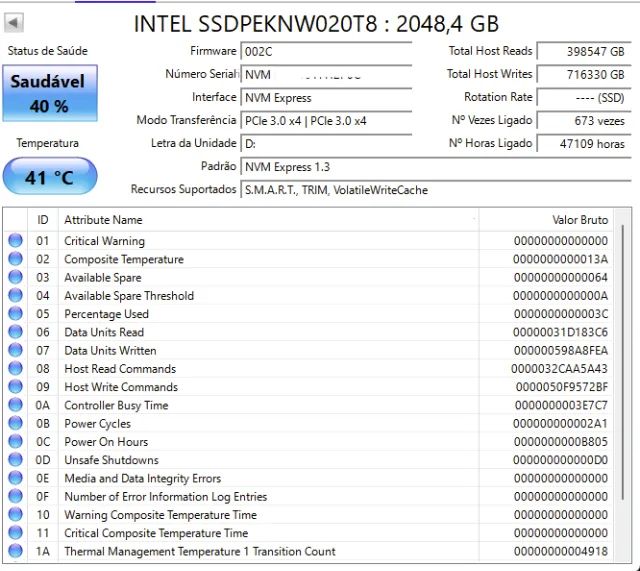Select the status circle for Available Spare row 03
Screen dimensions: 640x571
16,277
